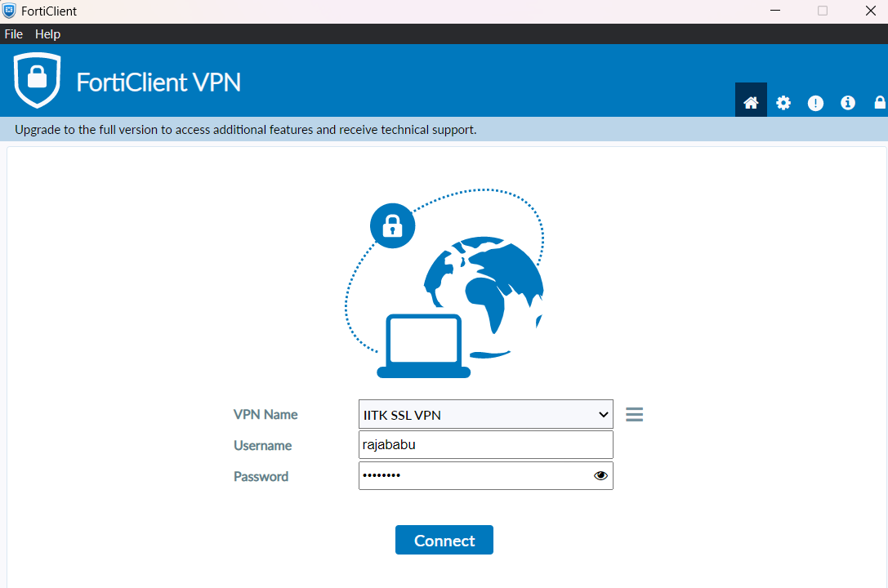Open the File menu
This screenshot has width=888, height=588.
14,34
